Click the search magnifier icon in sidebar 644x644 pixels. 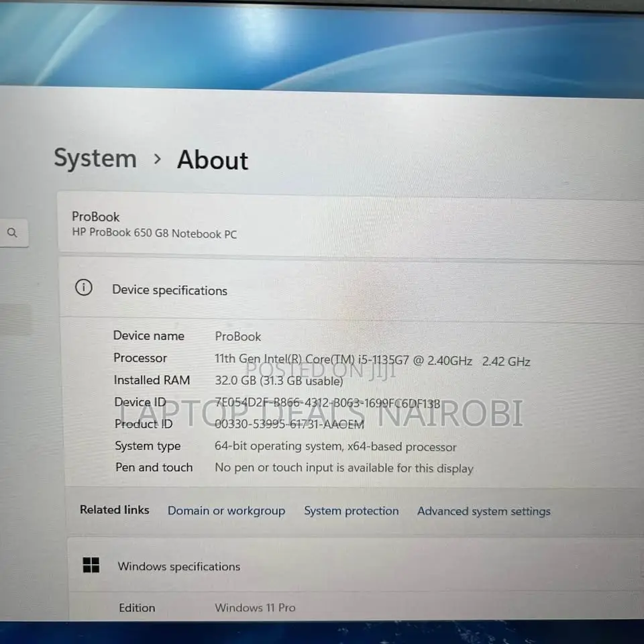pyautogui.click(x=12, y=233)
